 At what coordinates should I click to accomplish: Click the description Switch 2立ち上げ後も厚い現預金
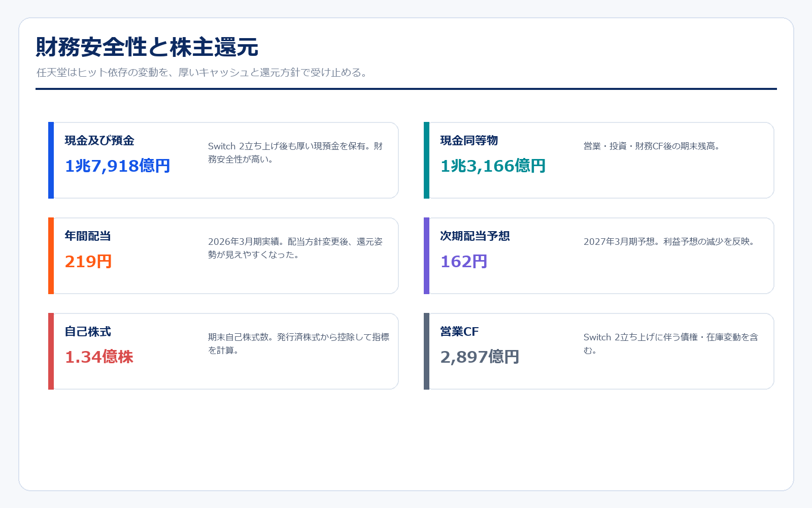(295, 152)
